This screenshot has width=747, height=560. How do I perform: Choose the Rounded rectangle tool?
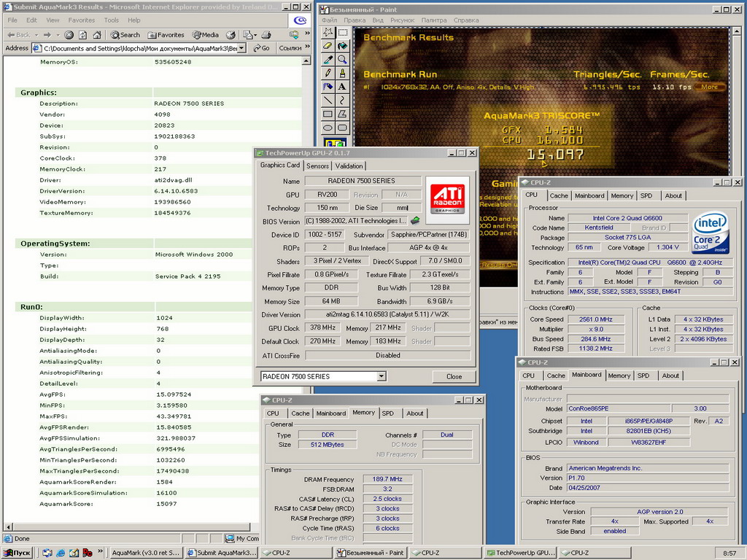342,128
